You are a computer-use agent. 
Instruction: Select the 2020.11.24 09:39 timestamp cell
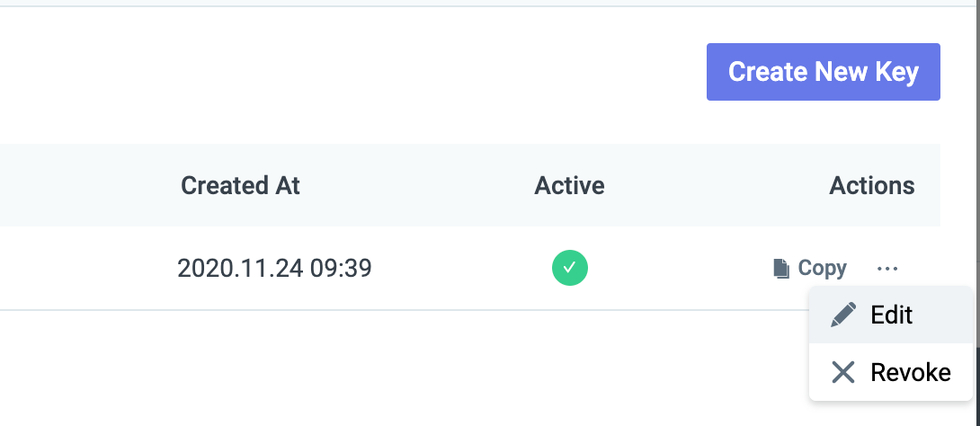(274, 268)
